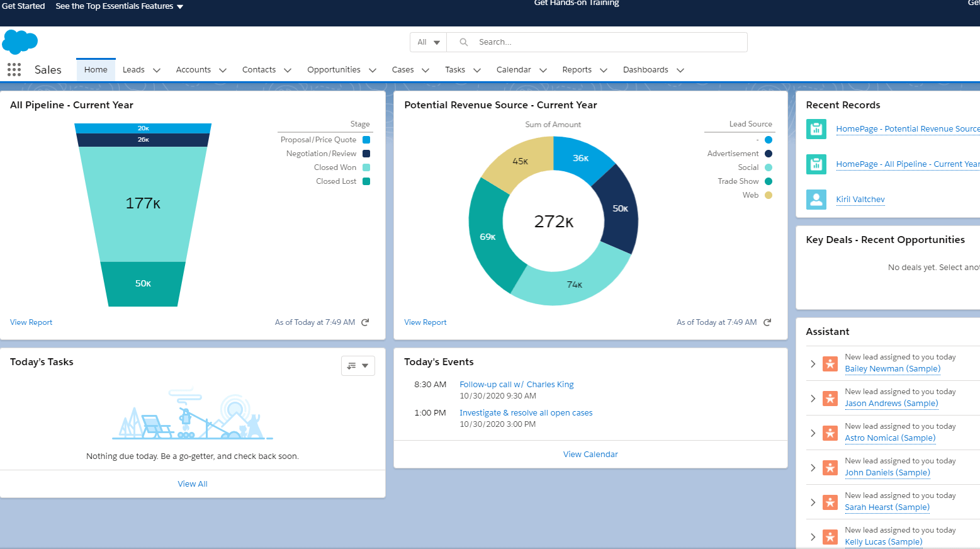Screen dimensions: 980x549
Task: Open the Dashboards tab
Action: coord(645,70)
